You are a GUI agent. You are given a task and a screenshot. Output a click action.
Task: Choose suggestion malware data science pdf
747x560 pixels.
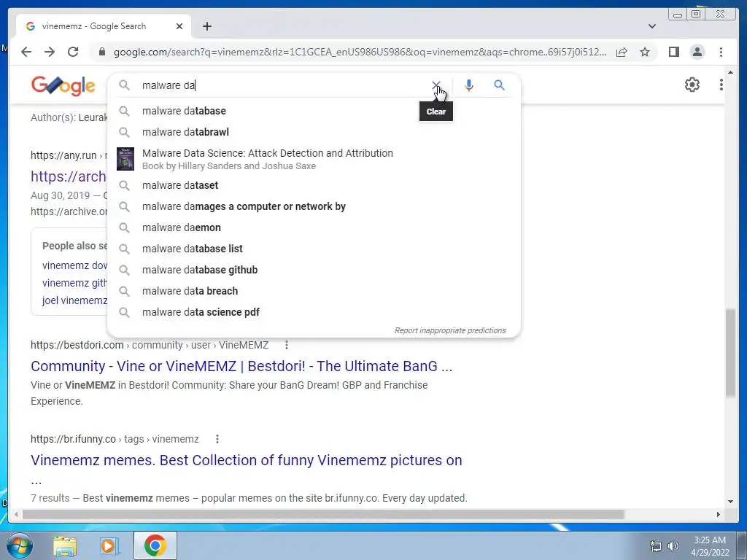(314, 312)
